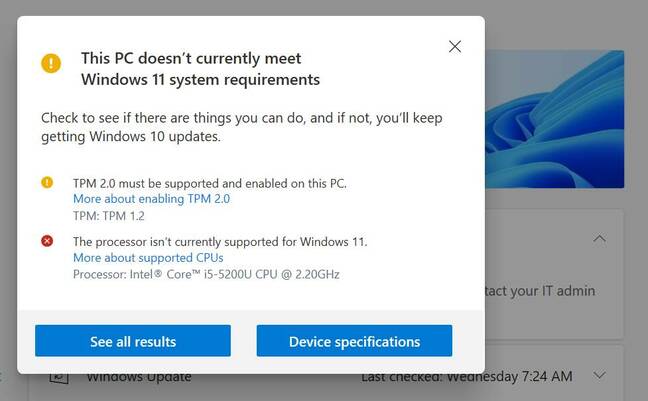This screenshot has width=648, height=401.
Task: Open the More about supported CPUs link
Action: [148, 258]
